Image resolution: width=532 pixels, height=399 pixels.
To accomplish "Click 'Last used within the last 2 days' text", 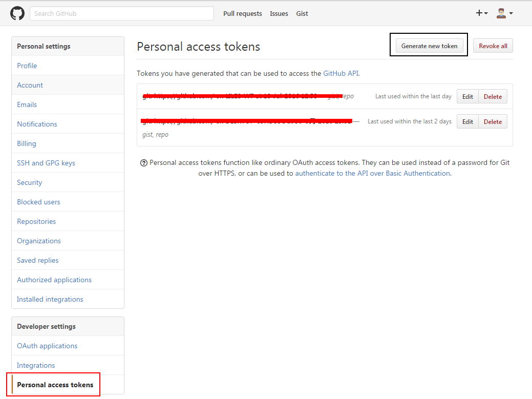I will tap(410, 121).
